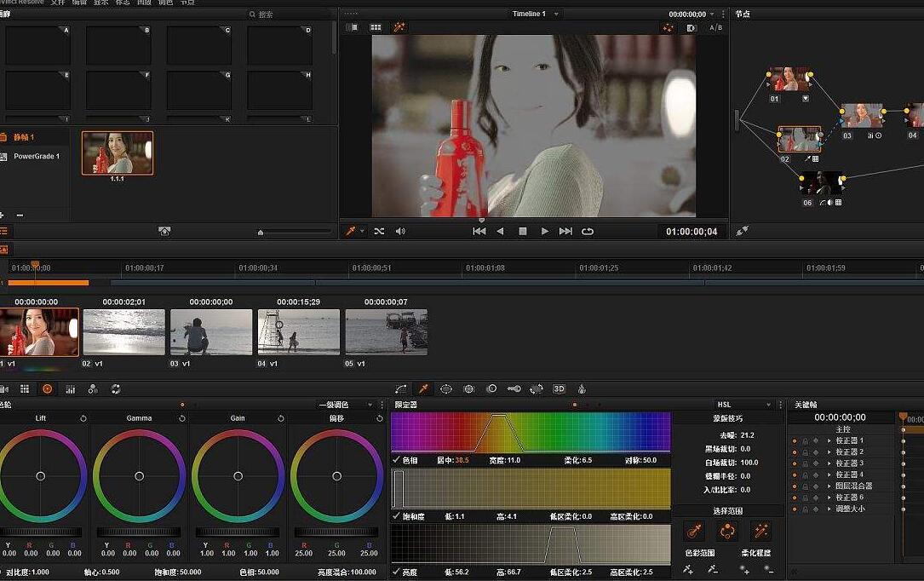Toggle the highlight wand in the viewer

pyautogui.click(x=399, y=27)
